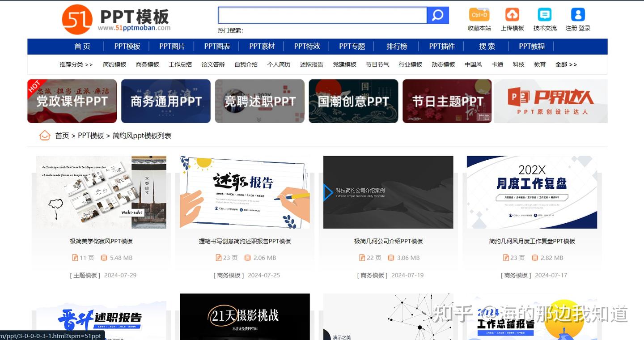Click the blue search magnifier icon
This screenshot has height=340, width=644.
point(437,15)
